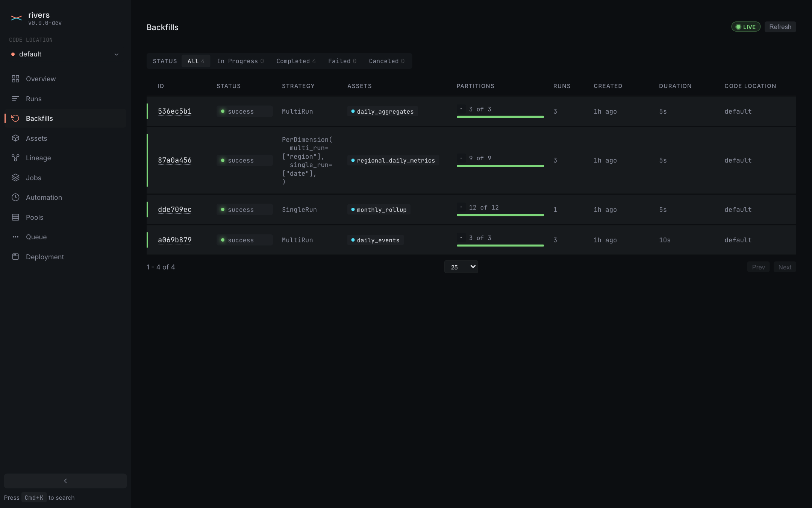Click the '1 - 4 of 4' pagination text

click(161, 267)
